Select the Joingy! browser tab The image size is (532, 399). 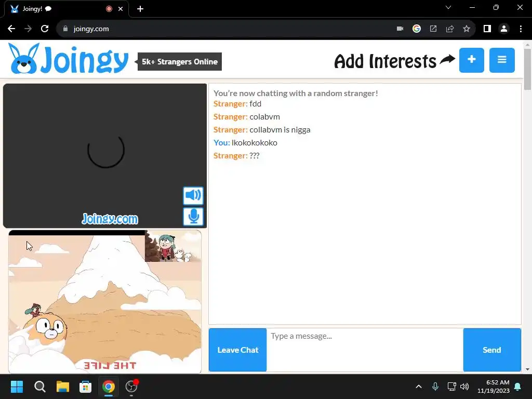[66, 9]
